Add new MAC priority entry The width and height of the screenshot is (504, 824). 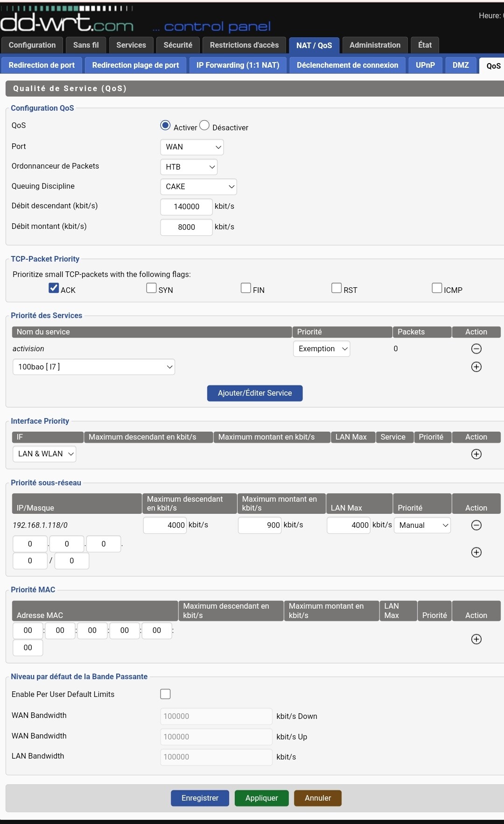pyautogui.click(x=476, y=639)
